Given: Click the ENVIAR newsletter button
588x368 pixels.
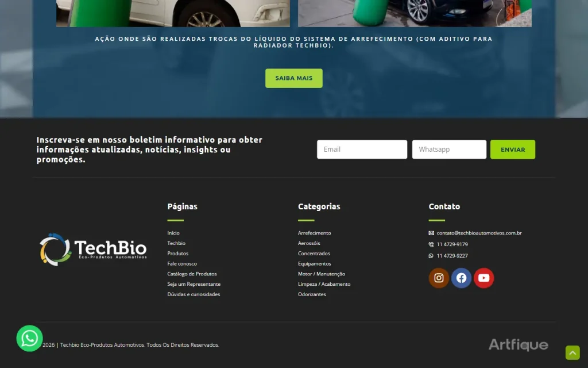Looking at the screenshot, I should (x=513, y=149).
